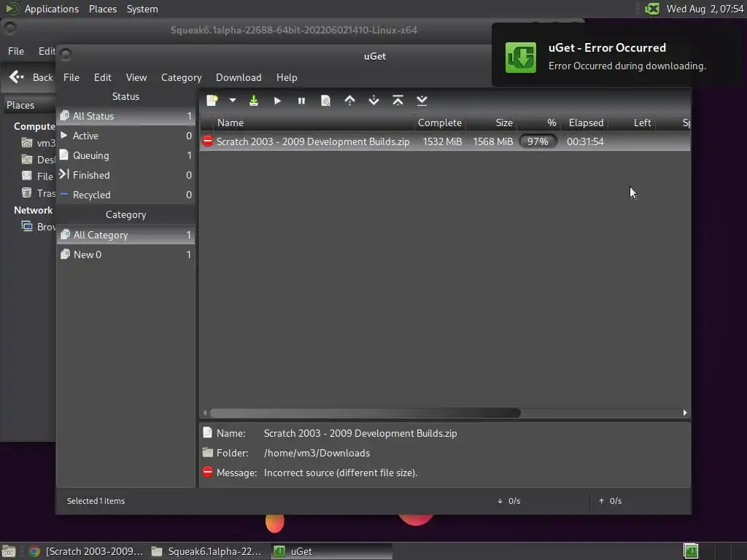Open the uGet Edit menu
This screenshot has height=560, width=747.
click(x=102, y=77)
